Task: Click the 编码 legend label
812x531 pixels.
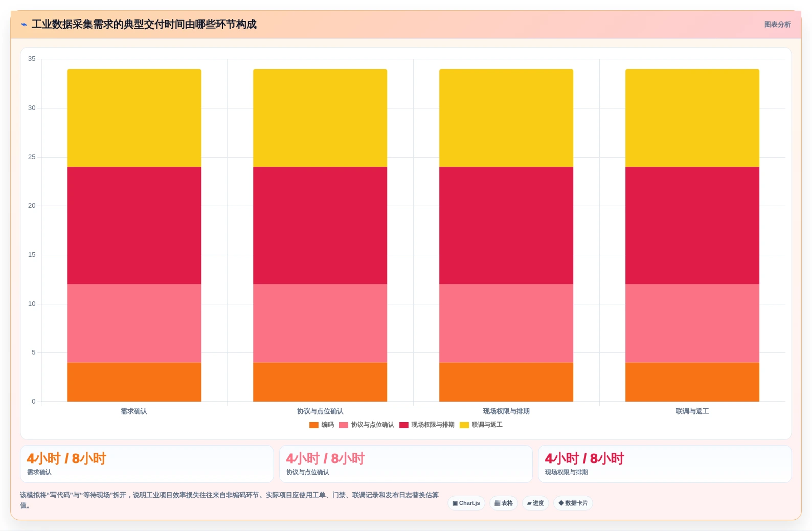Action: (x=328, y=425)
